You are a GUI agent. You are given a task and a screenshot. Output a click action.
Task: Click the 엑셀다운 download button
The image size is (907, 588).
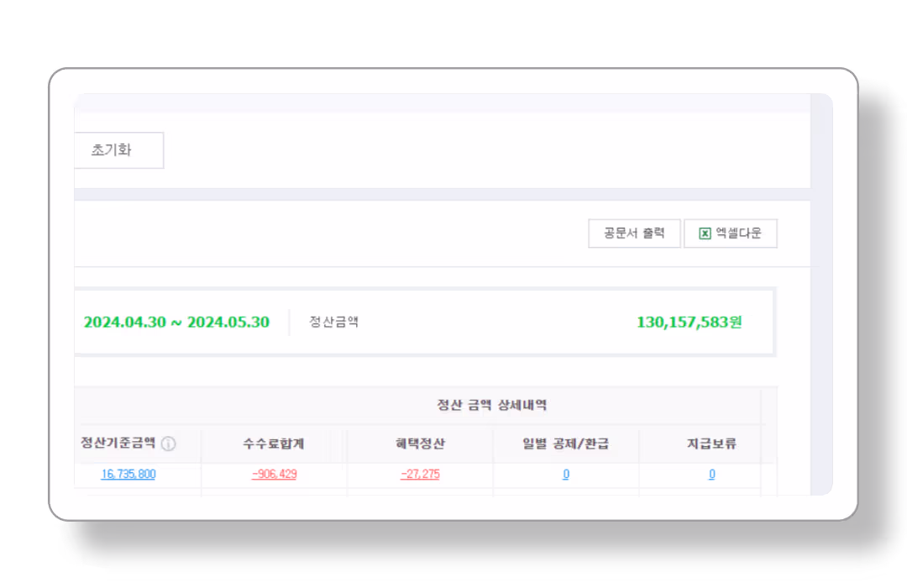731,233
